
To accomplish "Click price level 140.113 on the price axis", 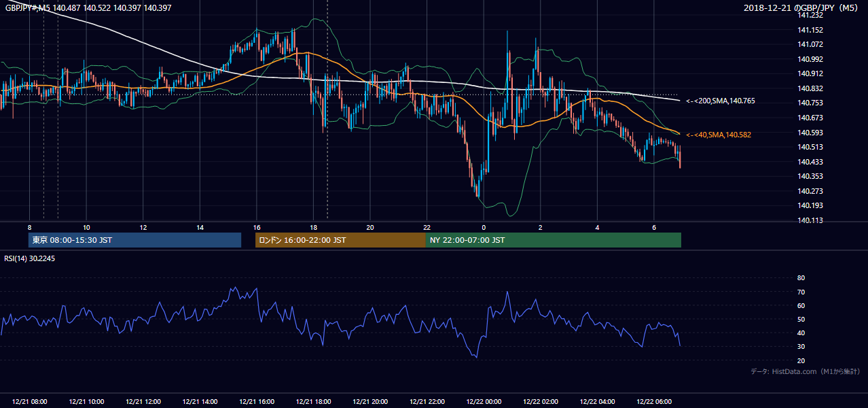I will [x=810, y=220].
